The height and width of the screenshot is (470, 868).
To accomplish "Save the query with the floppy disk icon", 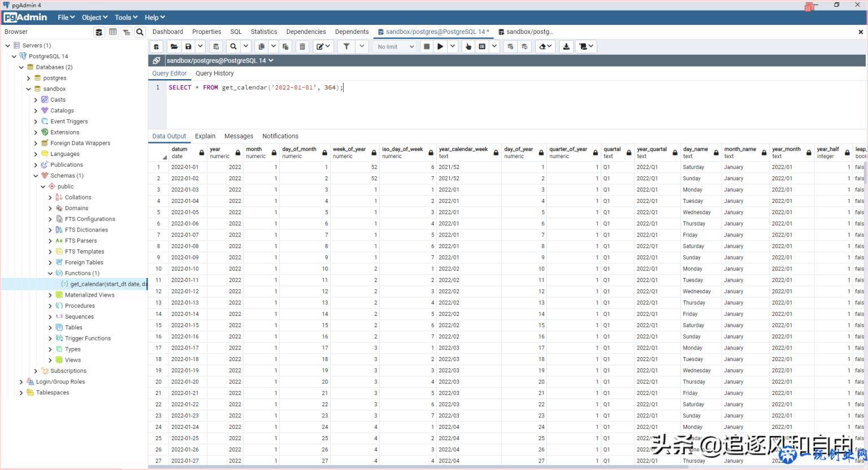I will coord(188,46).
